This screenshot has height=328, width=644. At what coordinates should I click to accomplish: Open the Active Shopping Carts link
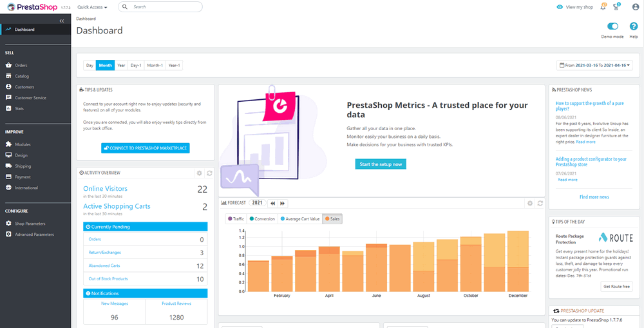tap(117, 206)
